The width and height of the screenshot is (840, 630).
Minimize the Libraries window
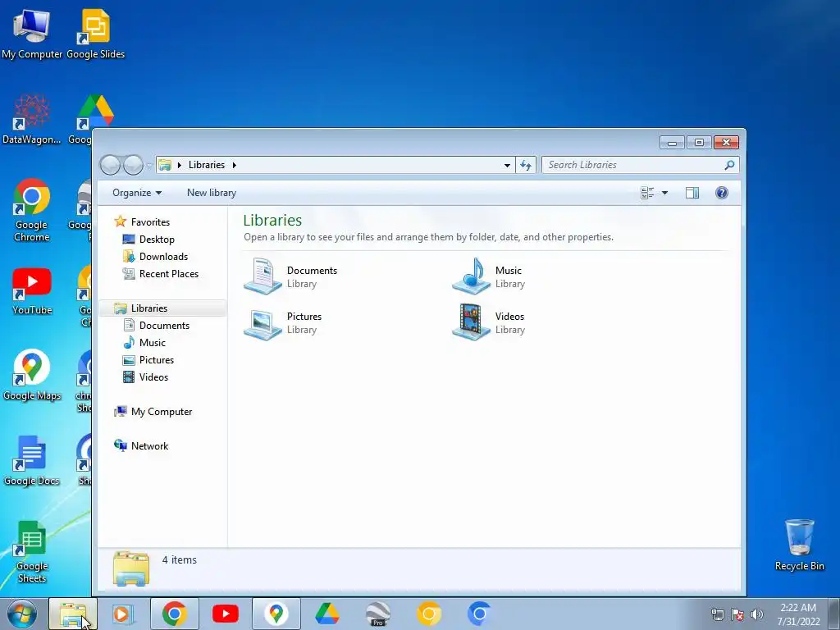672,143
